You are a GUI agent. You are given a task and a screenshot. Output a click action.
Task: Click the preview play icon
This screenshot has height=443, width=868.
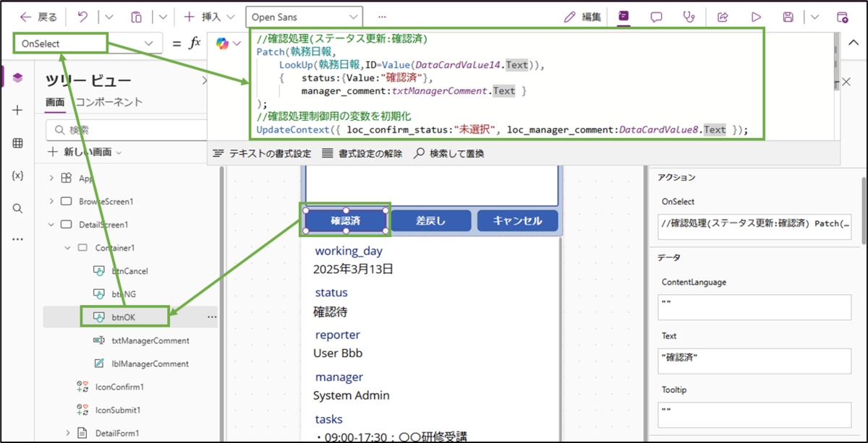coord(756,17)
